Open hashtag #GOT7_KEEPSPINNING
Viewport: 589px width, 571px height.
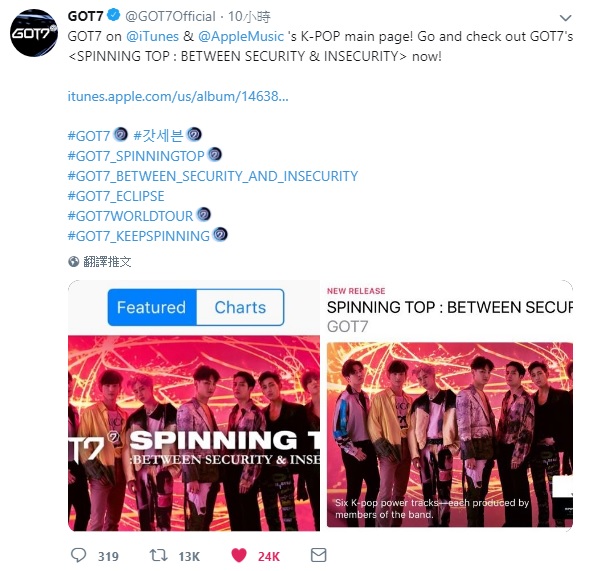139,236
